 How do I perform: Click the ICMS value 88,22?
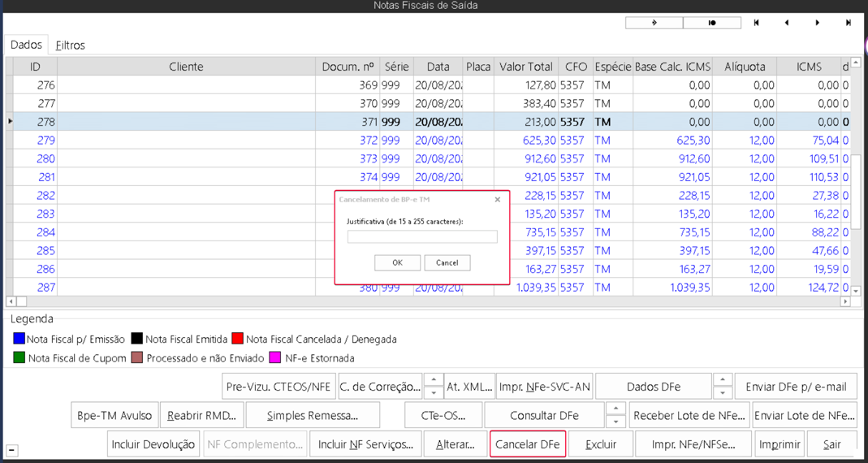pos(809,232)
